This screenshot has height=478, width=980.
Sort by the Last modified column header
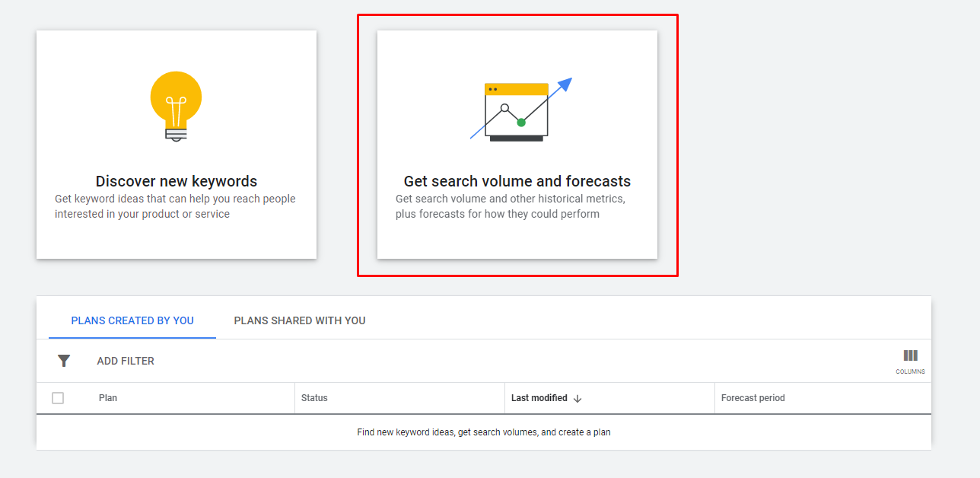click(x=539, y=398)
